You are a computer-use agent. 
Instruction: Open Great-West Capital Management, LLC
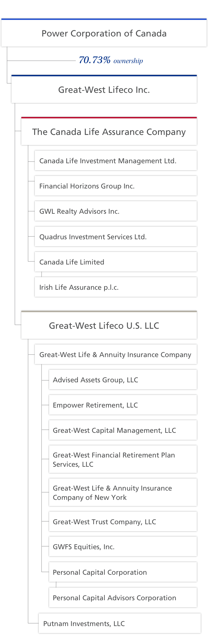123,430
